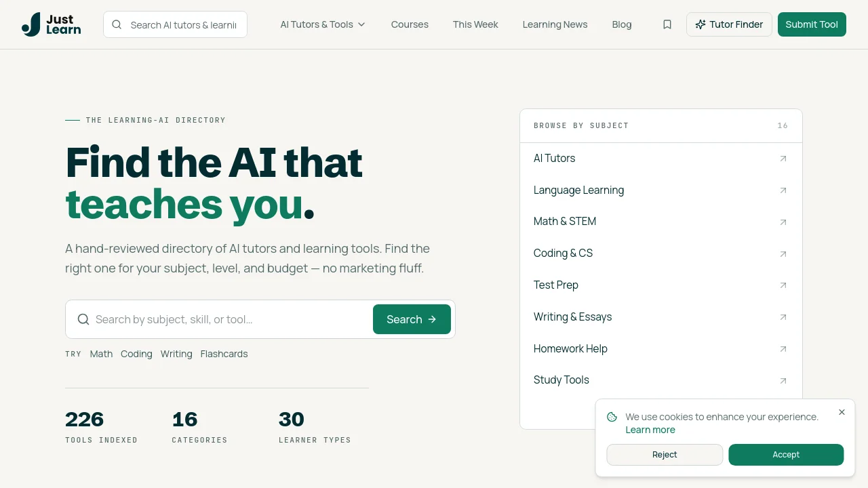Focus the header search field

point(175,24)
